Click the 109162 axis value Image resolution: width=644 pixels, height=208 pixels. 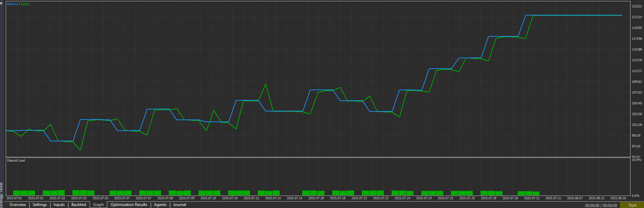637,82
